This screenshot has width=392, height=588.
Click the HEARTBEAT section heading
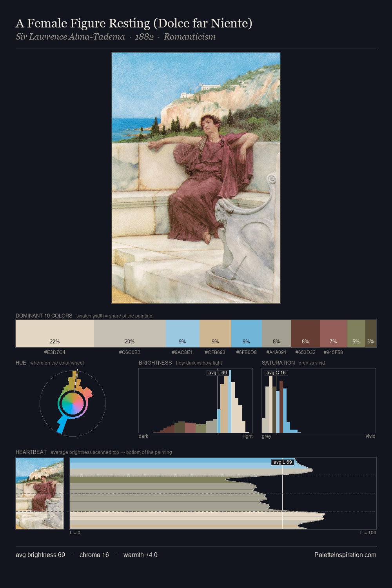click(31, 452)
